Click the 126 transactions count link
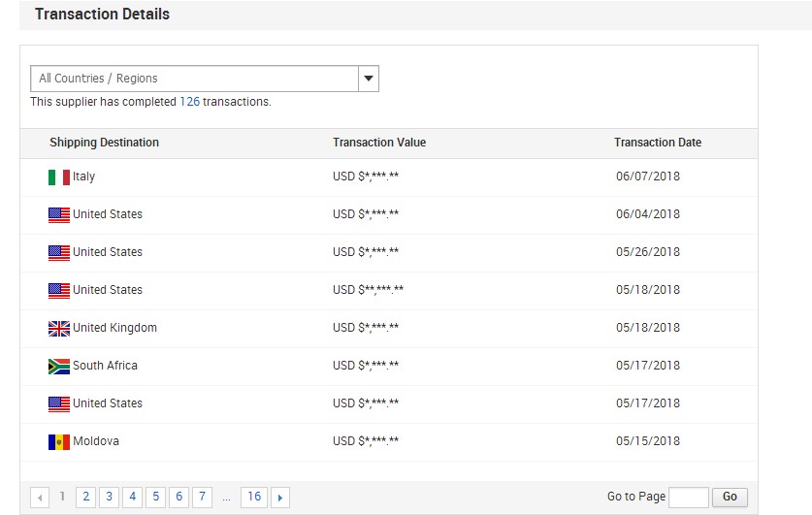 [189, 102]
